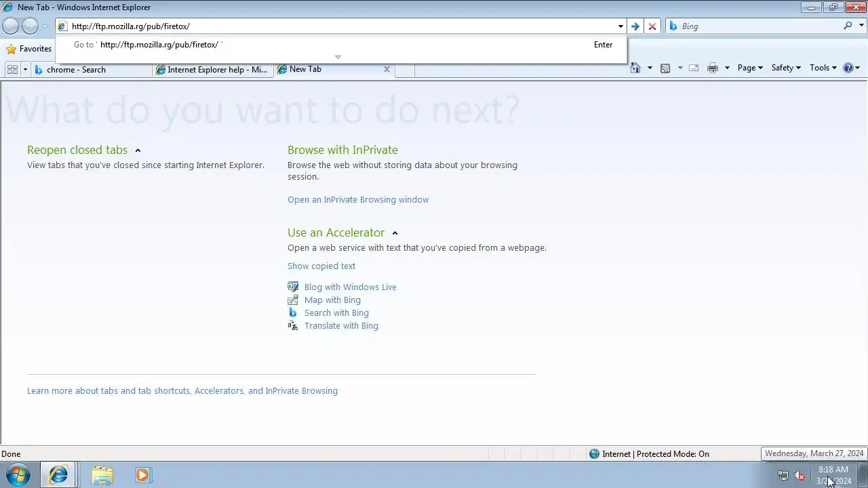This screenshot has height=488, width=868.
Task: Click Translate with Bing link
Action: (341, 325)
